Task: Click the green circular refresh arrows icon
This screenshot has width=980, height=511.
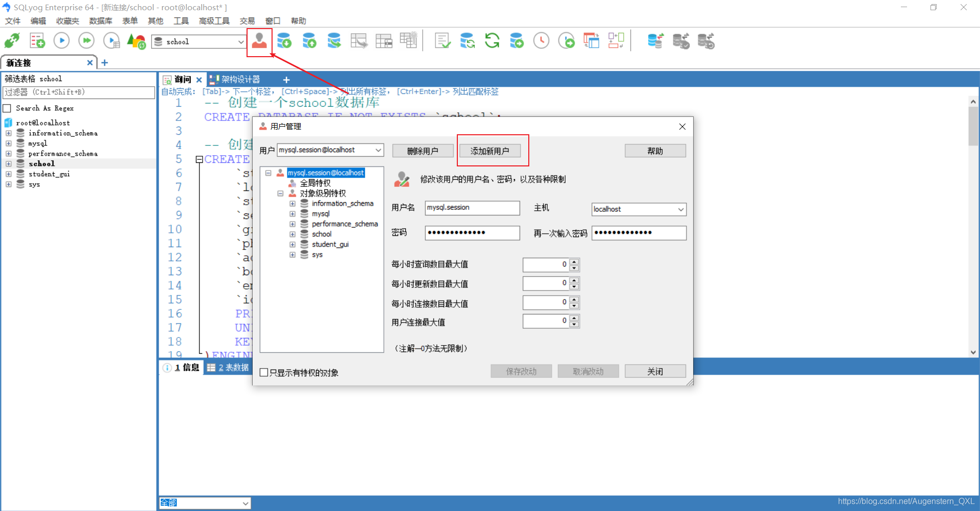Action: coord(492,41)
